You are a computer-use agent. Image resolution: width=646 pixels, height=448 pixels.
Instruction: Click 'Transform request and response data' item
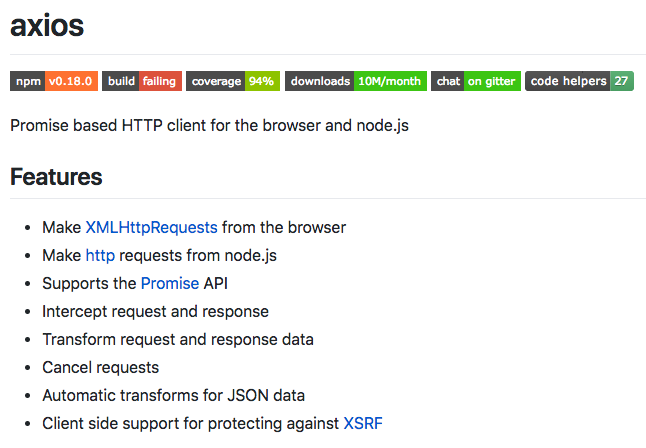click(x=178, y=340)
